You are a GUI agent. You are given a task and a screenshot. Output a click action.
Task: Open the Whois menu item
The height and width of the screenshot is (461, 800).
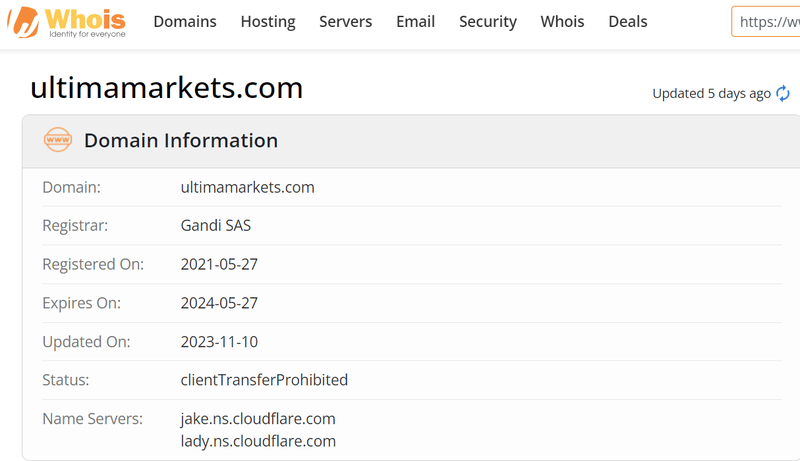pos(562,21)
